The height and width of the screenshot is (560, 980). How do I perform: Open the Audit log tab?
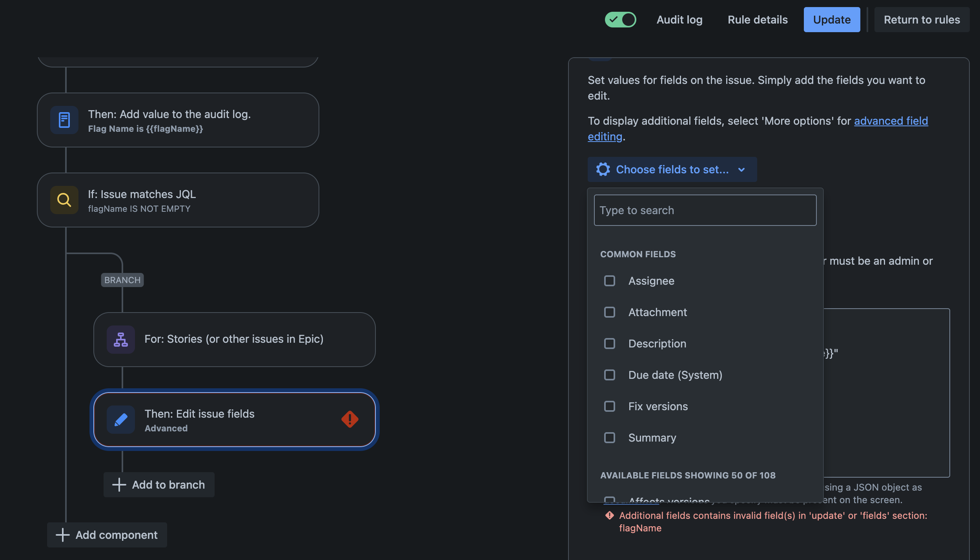tap(679, 20)
